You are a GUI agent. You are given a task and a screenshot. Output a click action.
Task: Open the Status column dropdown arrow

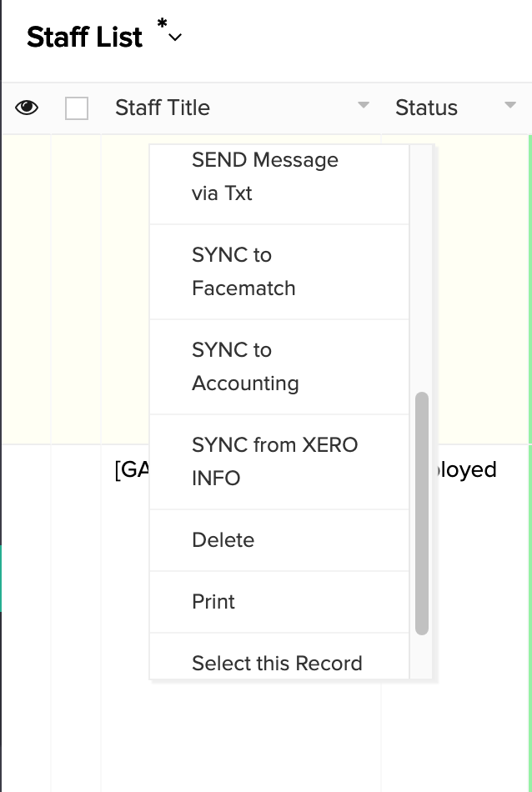pos(510,106)
